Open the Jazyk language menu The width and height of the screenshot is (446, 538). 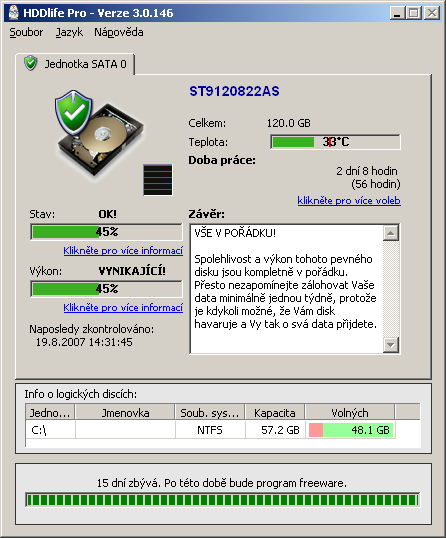click(69, 32)
